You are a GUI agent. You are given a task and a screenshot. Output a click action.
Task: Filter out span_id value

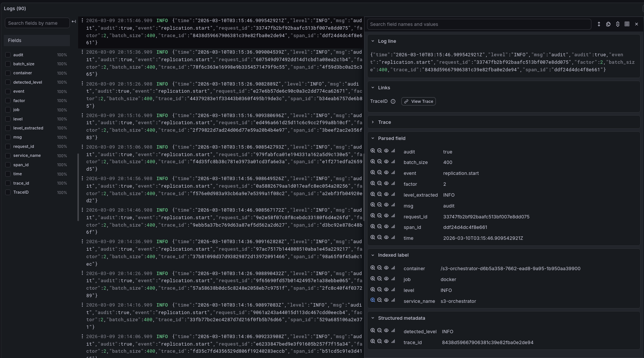point(379,226)
